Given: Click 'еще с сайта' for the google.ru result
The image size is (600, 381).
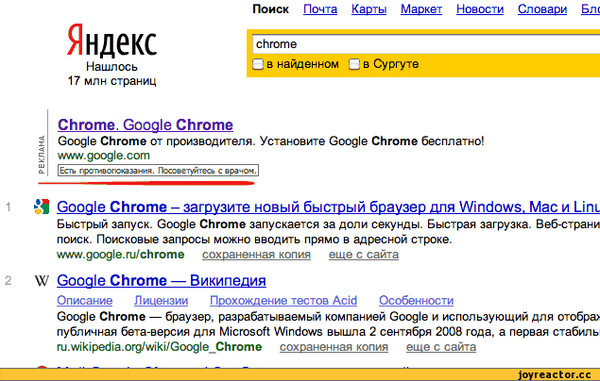Looking at the screenshot, I should point(364,255).
